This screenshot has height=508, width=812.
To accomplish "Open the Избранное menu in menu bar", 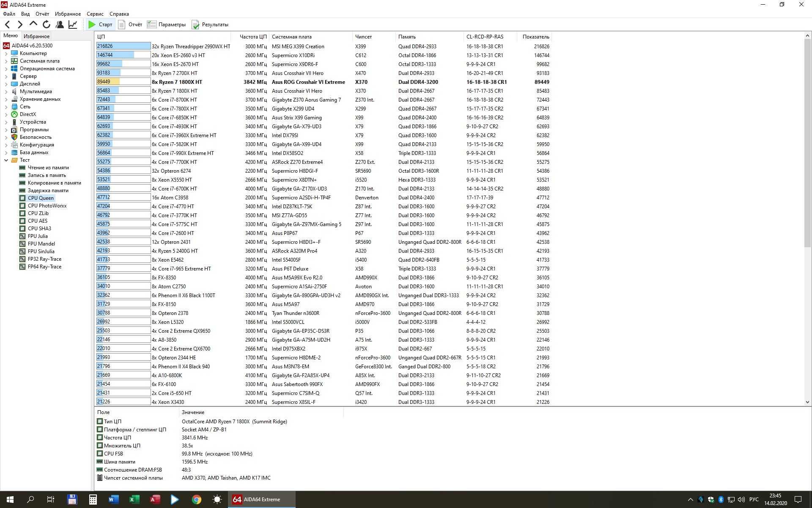I will [x=68, y=14].
